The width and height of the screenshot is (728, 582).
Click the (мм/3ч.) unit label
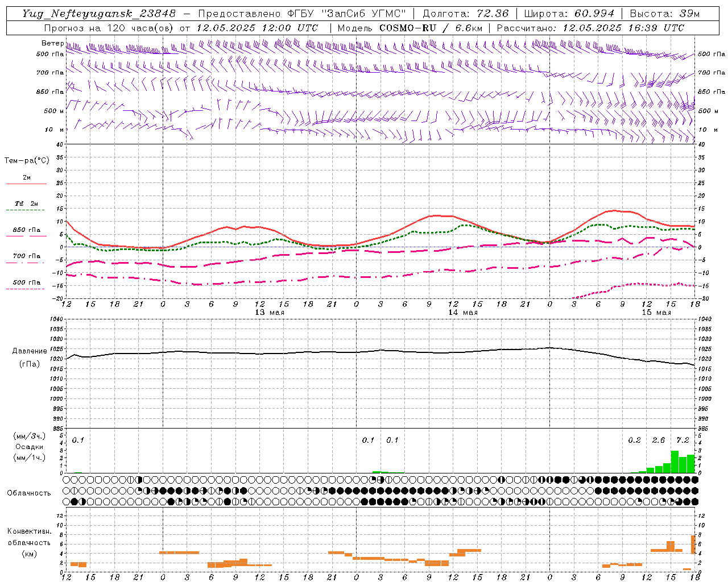(x=29, y=436)
